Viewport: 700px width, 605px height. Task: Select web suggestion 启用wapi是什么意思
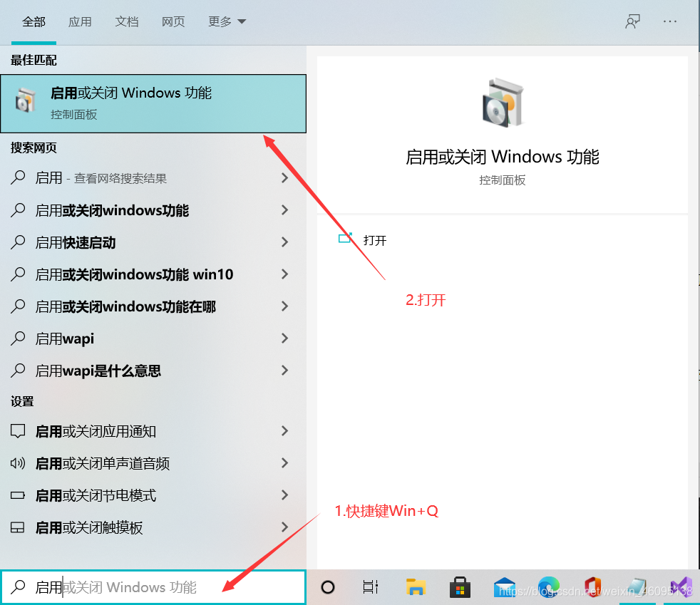point(153,371)
